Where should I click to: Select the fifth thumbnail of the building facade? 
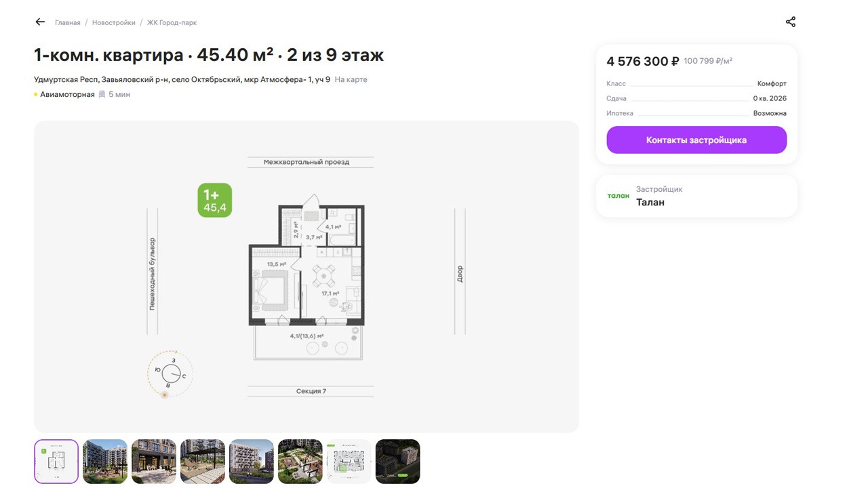pyautogui.click(x=252, y=462)
